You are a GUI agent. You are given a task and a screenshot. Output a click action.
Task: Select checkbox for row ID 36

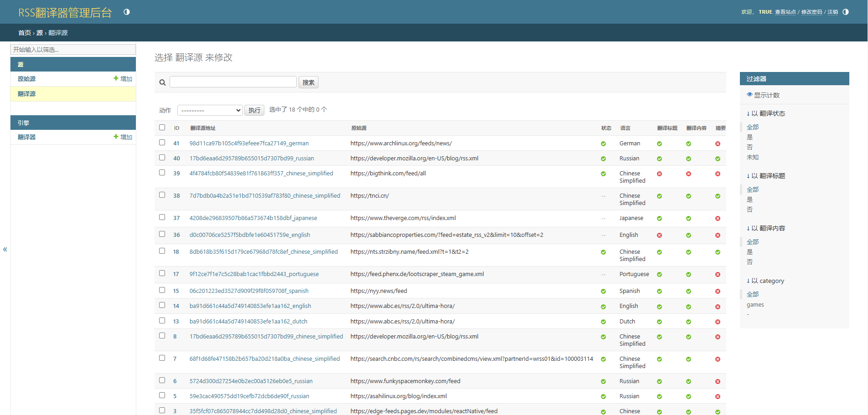[162, 234]
